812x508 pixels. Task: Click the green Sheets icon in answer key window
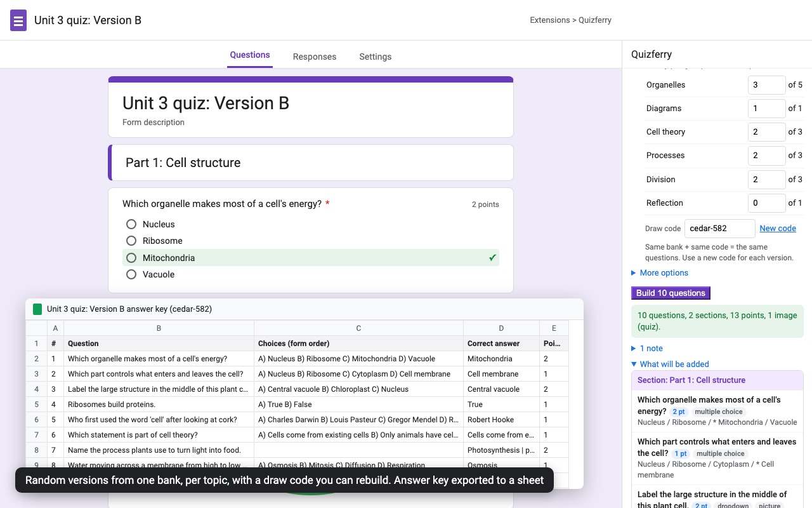(x=37, y=309)
